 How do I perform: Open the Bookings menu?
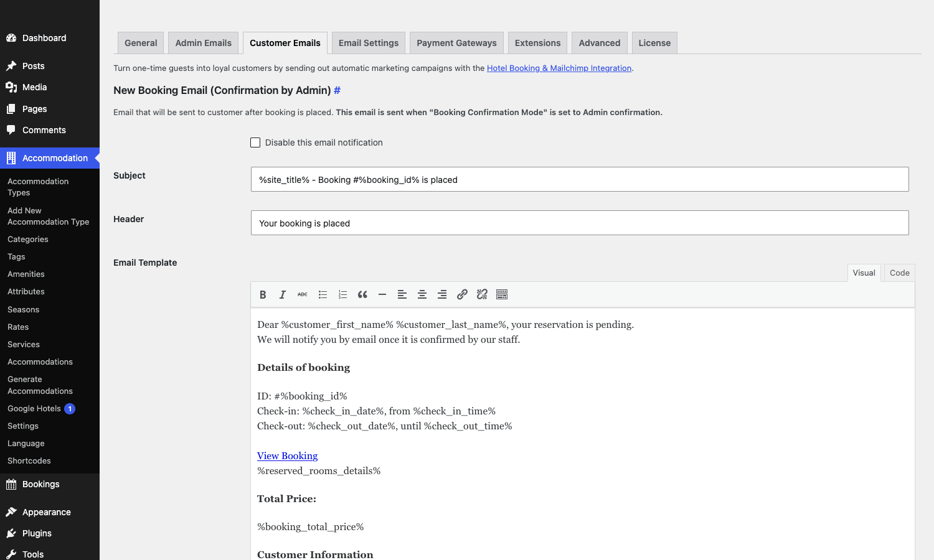(50, 484)
